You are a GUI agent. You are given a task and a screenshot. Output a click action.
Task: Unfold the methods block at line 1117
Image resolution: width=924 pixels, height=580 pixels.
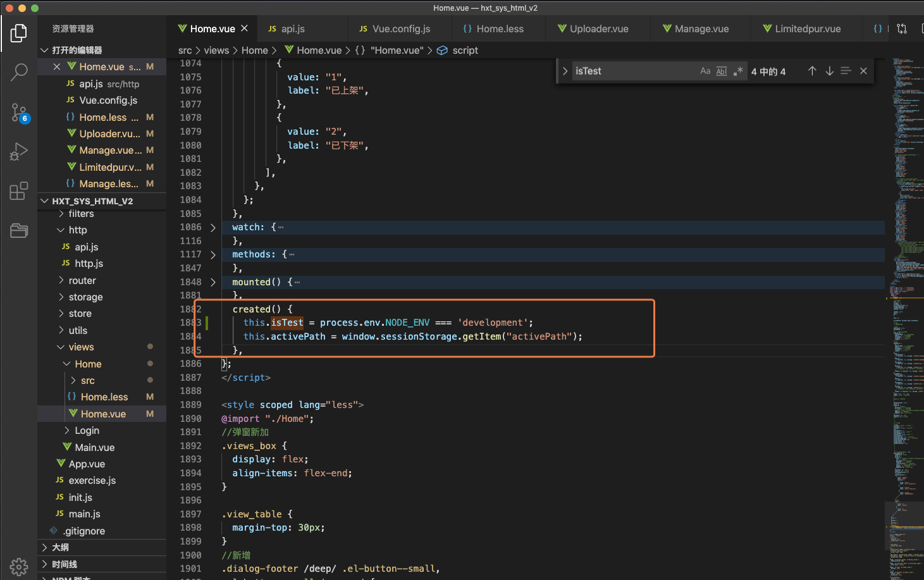(x=213, y=254)
